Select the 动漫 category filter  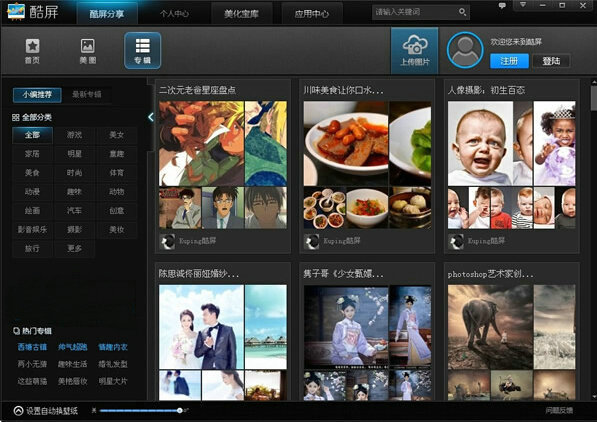pyautogui.click(x=32, y=192)
